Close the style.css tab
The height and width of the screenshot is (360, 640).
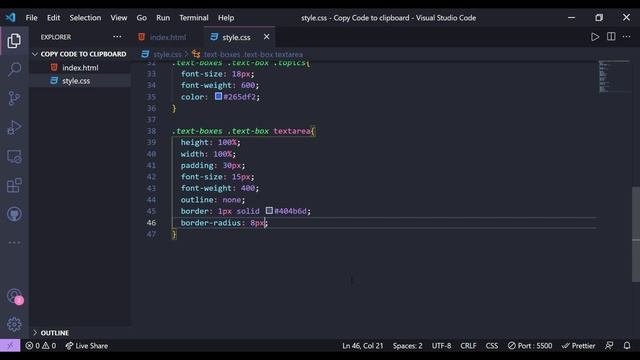[x=267, y=37]
